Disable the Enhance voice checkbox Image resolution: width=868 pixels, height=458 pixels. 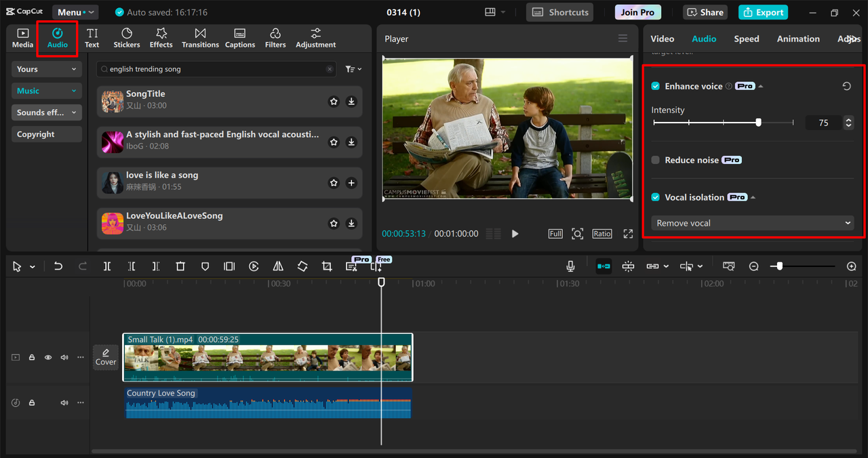point(655,86)
